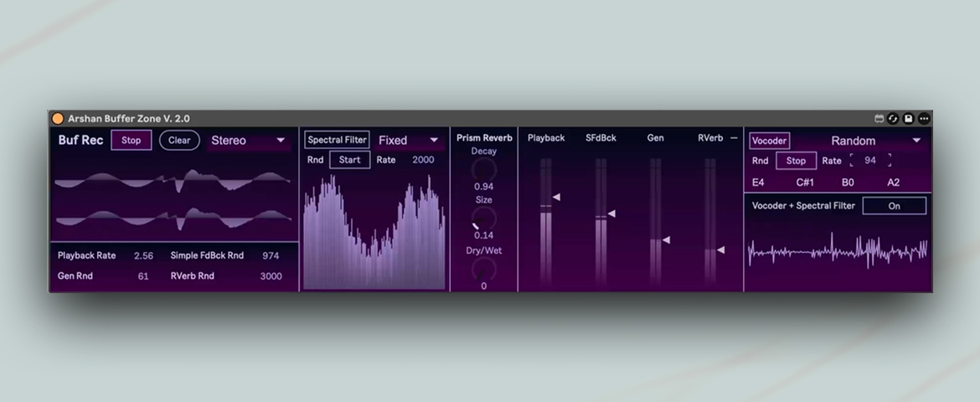Click the B0 note value

coord(848,183)
